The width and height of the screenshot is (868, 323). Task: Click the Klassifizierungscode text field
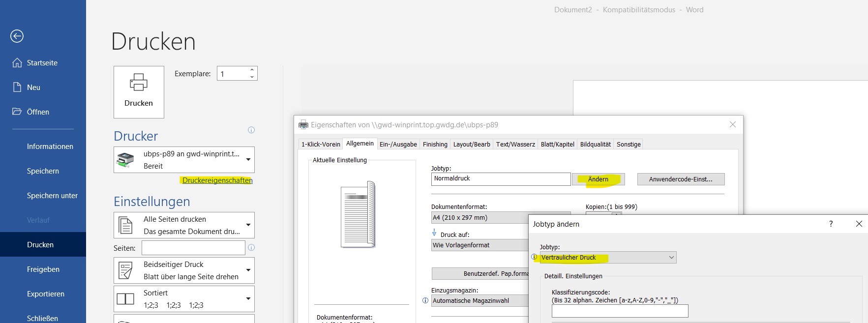pyautogui.click(x=620, y=311)
